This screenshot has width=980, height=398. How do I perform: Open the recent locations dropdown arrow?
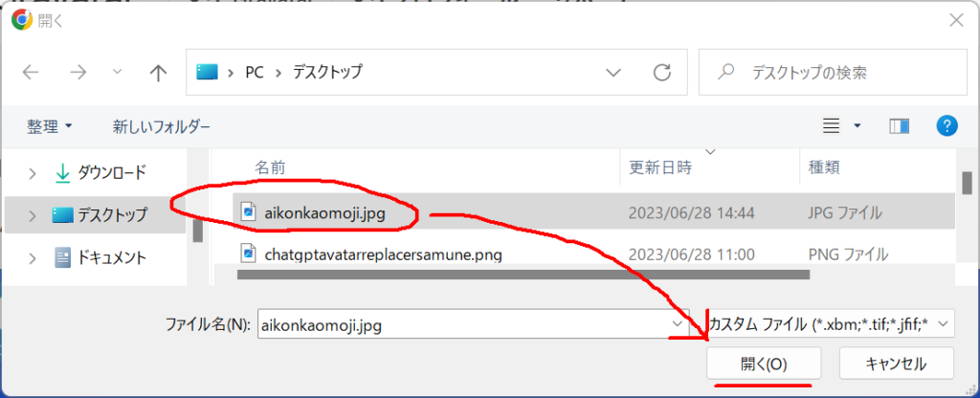[x=118, y=73]
